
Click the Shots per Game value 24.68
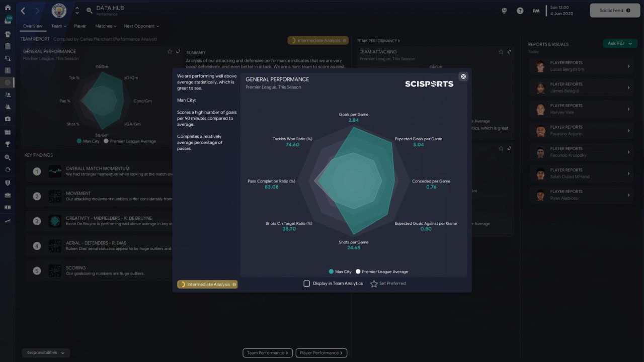(354, 248)
